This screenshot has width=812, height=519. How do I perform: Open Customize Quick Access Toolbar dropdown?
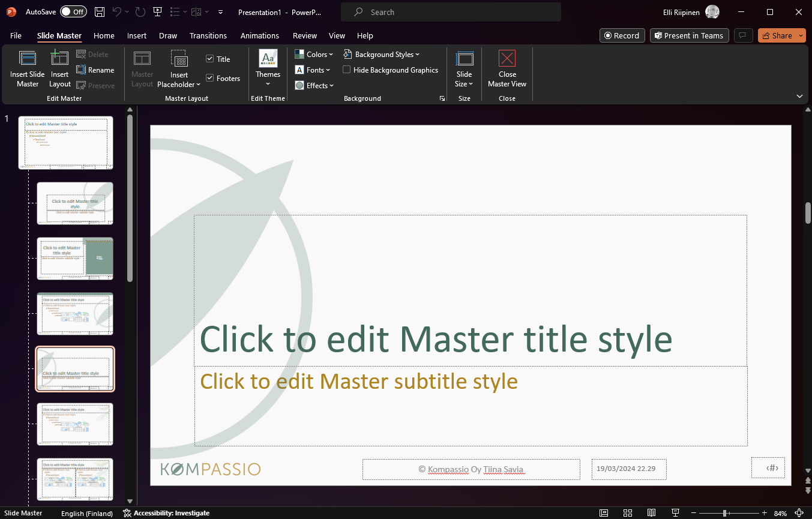click(x=220, y=12)
